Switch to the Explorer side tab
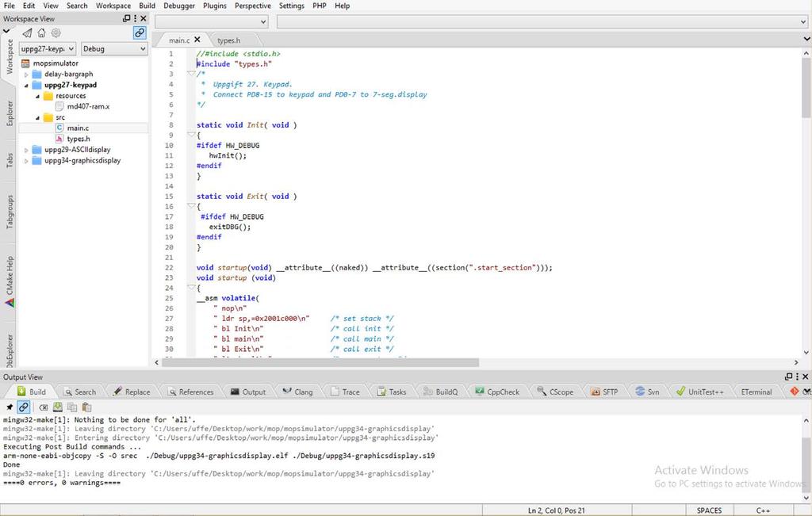812x516 pixels. click(x=10, y=113)
